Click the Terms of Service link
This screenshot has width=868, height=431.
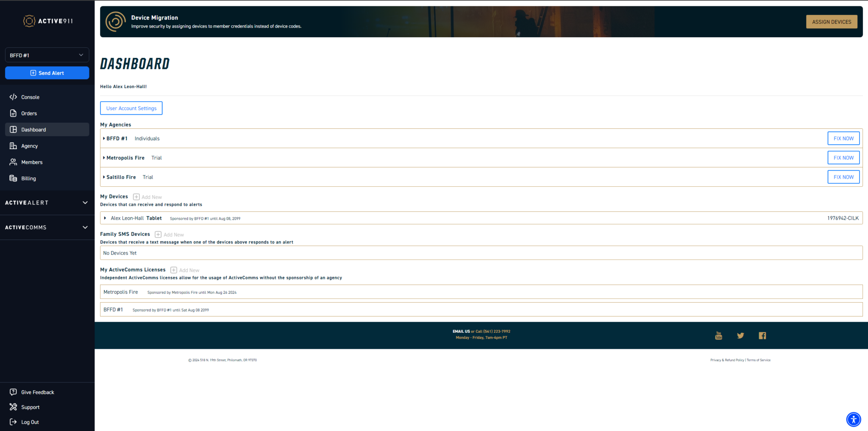tap(759, 360)
